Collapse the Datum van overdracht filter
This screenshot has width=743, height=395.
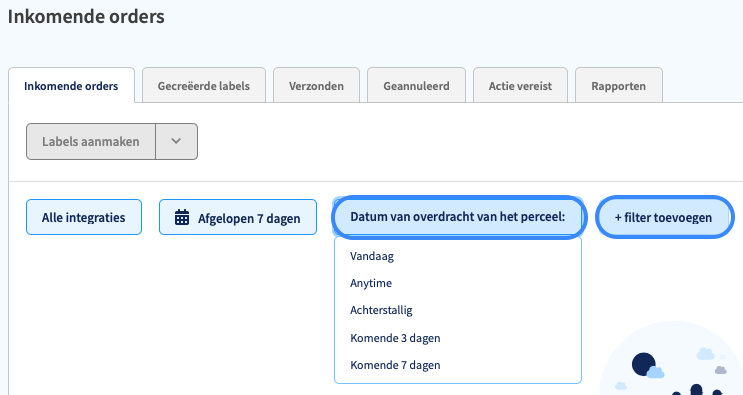tap(458, 217)
